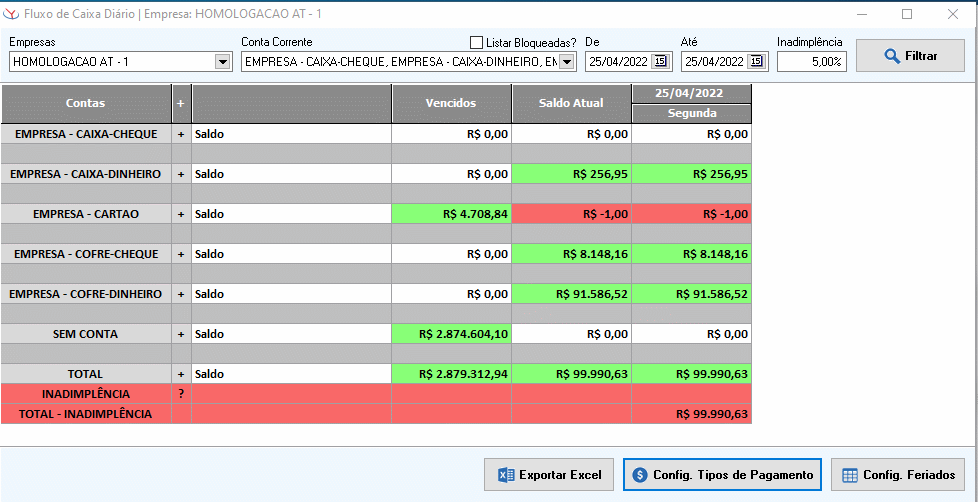Click the Saldo Atual column header
The height and width of the screenshot is (502, 978).
[571, 104]
